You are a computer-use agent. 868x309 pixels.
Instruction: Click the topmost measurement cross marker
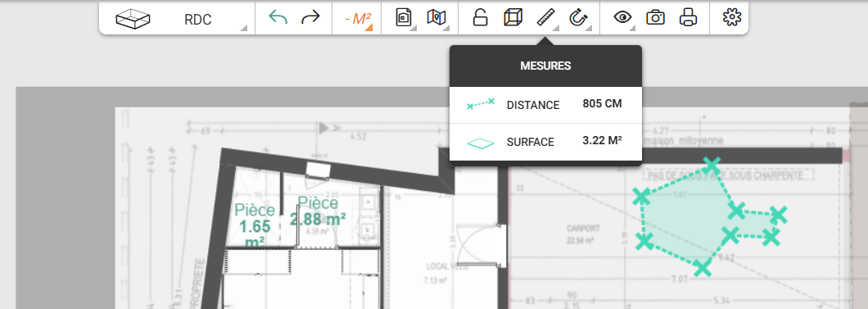[712, 165]
